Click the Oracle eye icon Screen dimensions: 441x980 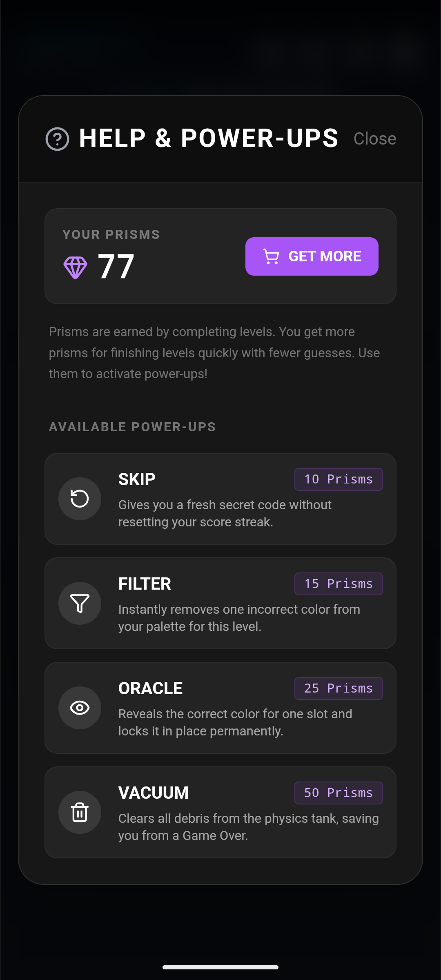(80, 708)
